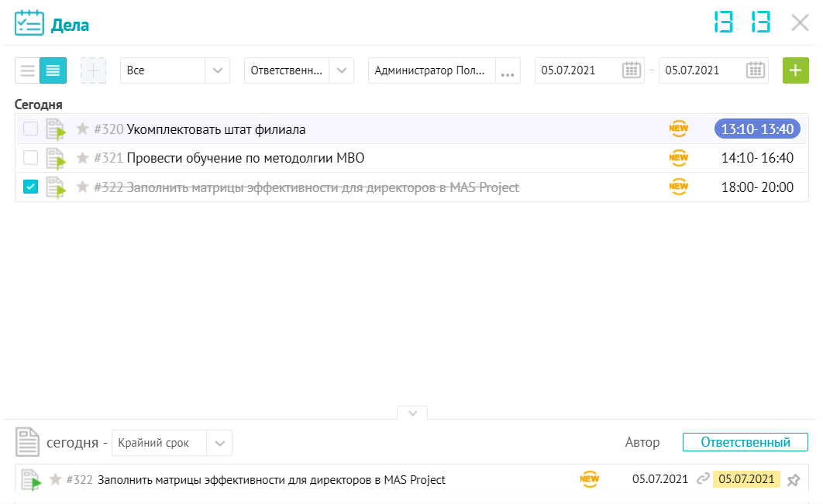The height and width of the screenshot is (504, 823).
Task: Collapse the panel using the center chevron
Action: [411, 413]
